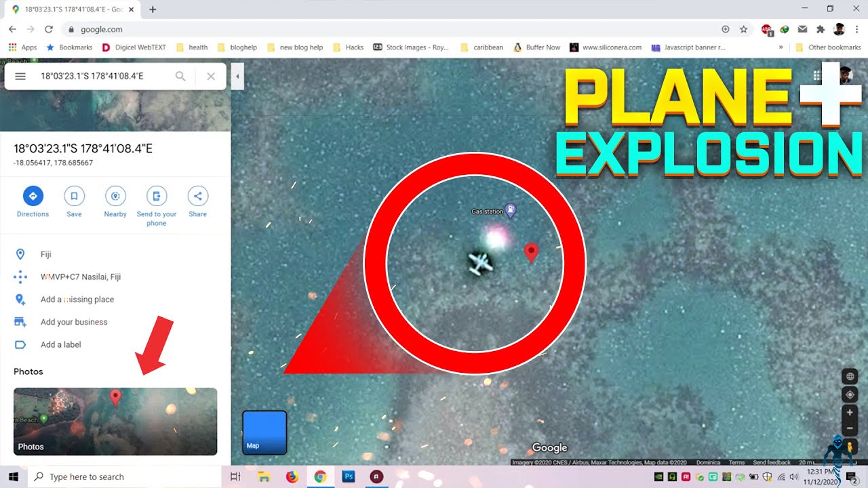Open the Google Maps hamburger menu
The width and height of the screenshot is (868, 488).
20,77
